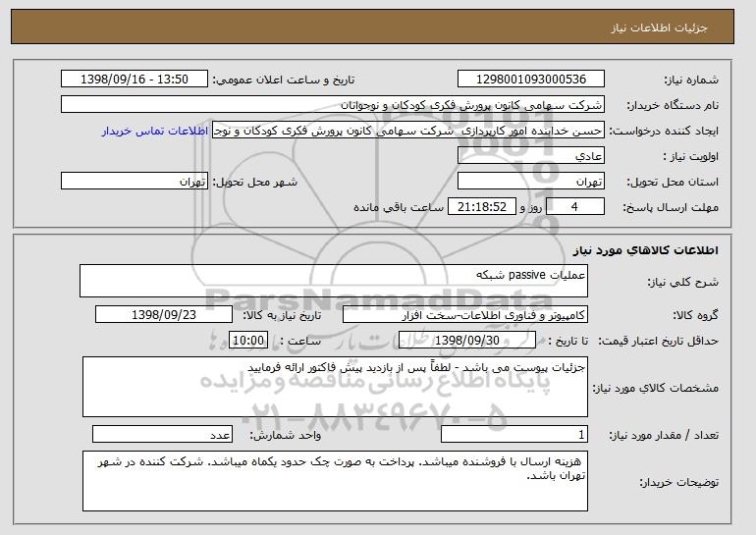The width and height of the screenshot is (756, 535).
Task: Click the گروه کالا label
Action: pyautogui.click(x=695, y=315)
